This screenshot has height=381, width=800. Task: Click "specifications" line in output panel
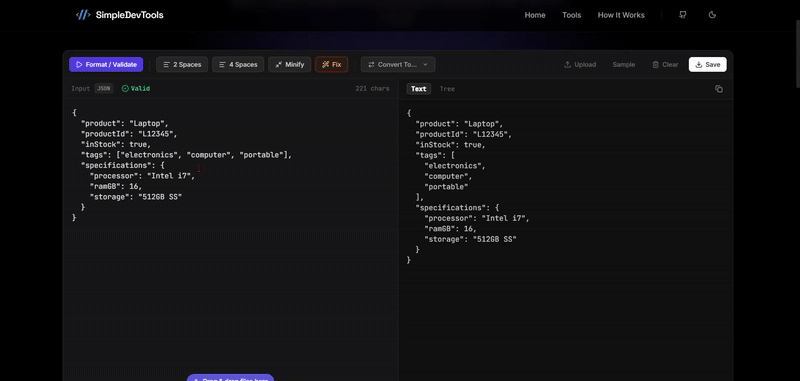click(x=457, y=208)
